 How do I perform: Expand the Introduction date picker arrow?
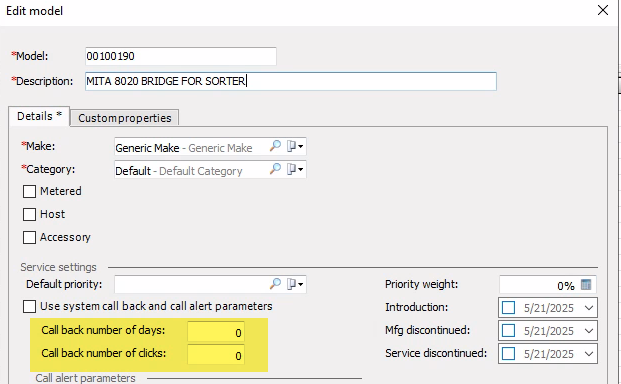tap(589, 308)
